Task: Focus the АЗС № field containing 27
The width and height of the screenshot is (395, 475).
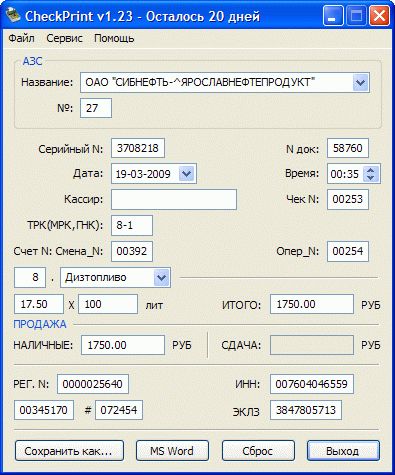Action: (x=96, y=108)
